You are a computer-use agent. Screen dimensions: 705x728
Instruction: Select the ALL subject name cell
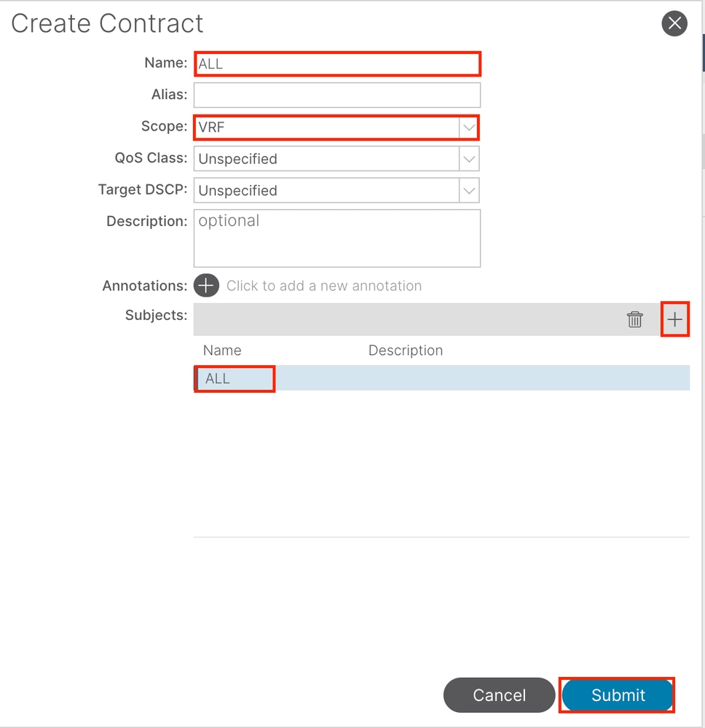coord(235,379)
